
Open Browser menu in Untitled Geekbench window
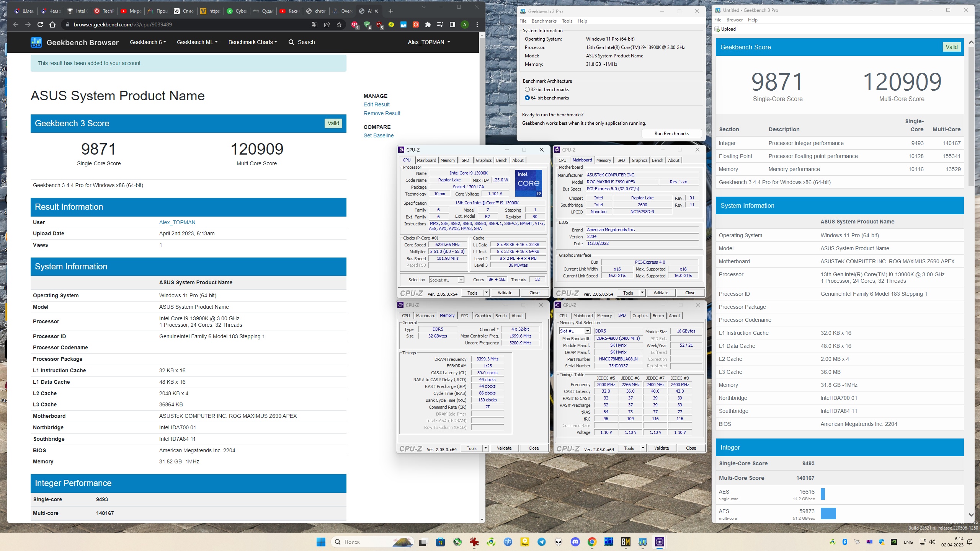coord(734,20)
